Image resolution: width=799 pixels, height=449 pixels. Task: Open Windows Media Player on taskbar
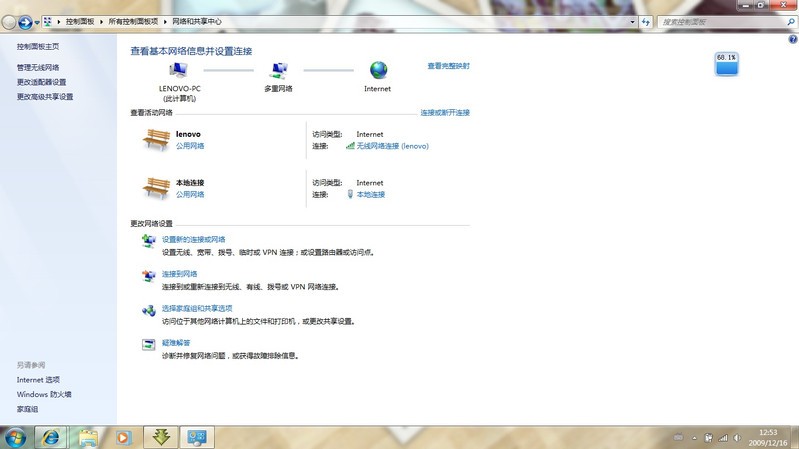(123, 437)
